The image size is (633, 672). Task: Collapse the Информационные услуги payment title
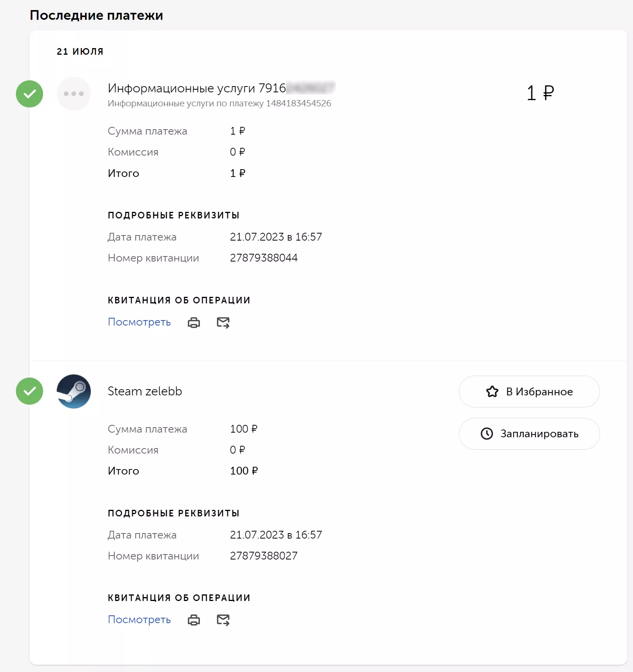[x=222, y=88]
